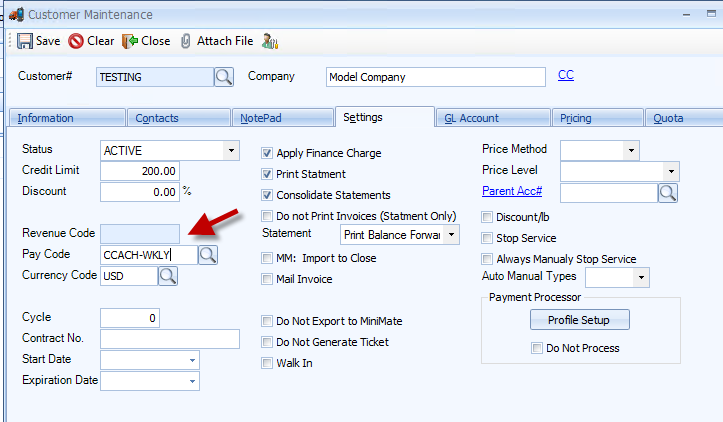This screenshot has height=422, width=723.
Task: Uncheck Apply Finance Charge checkbox
Action: (x=267, y=153)
